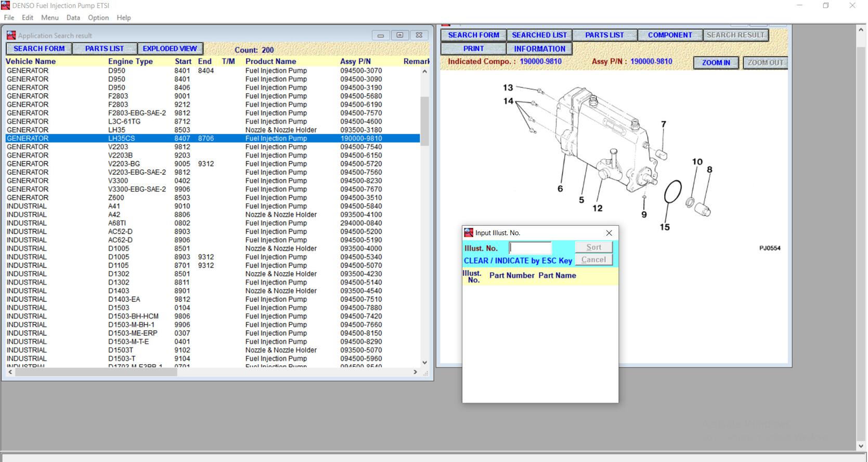Click SEARCH FORM in Application Search result window
Screen dimensions: 868x462
(x=39, y=48)
